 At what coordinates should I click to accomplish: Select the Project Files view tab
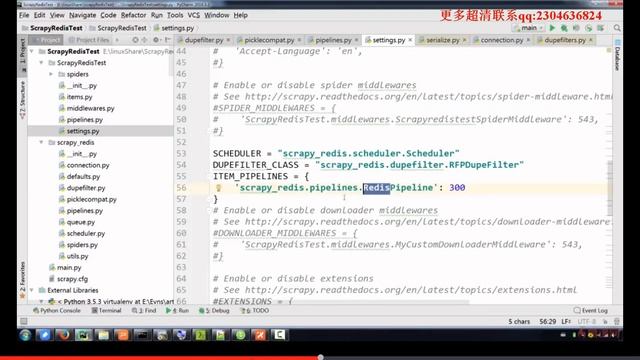(89, 40)
